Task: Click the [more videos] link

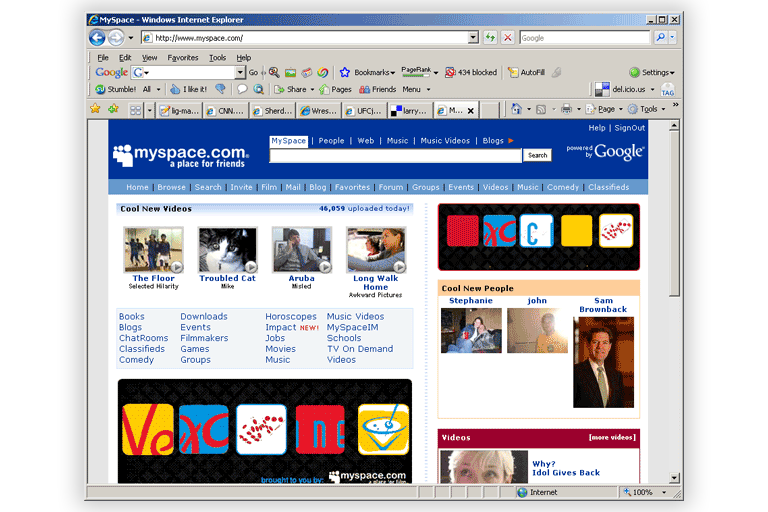Action: click(x=612, y=438)
